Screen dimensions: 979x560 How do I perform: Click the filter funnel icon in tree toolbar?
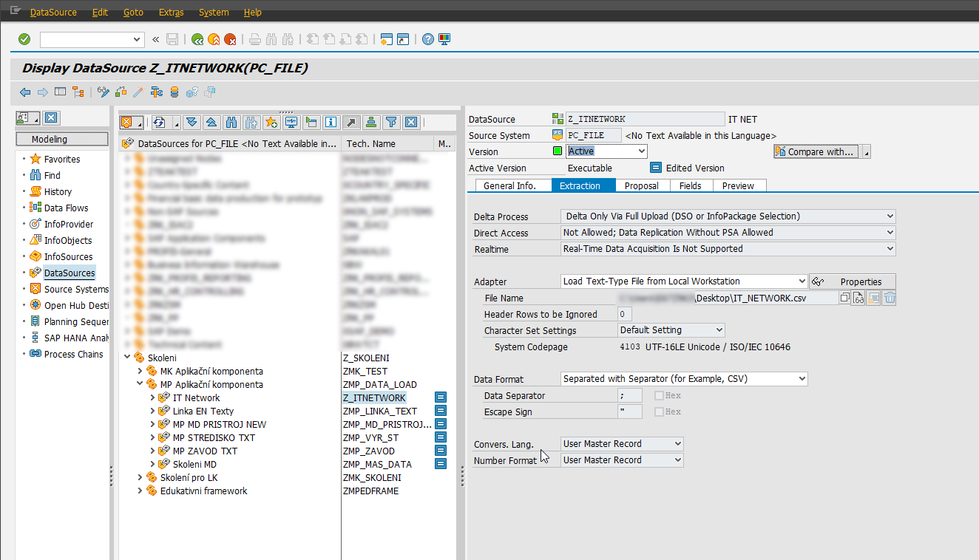(x=391, y=122)
